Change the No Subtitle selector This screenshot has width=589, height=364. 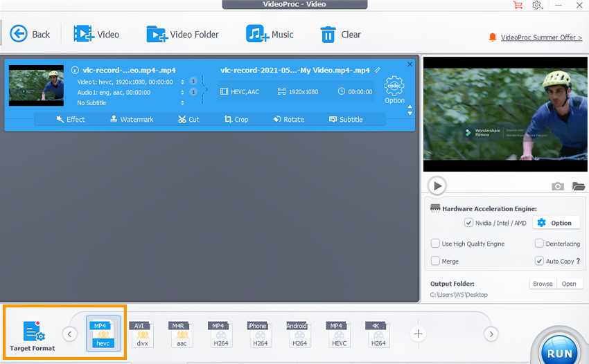[182, 102]
